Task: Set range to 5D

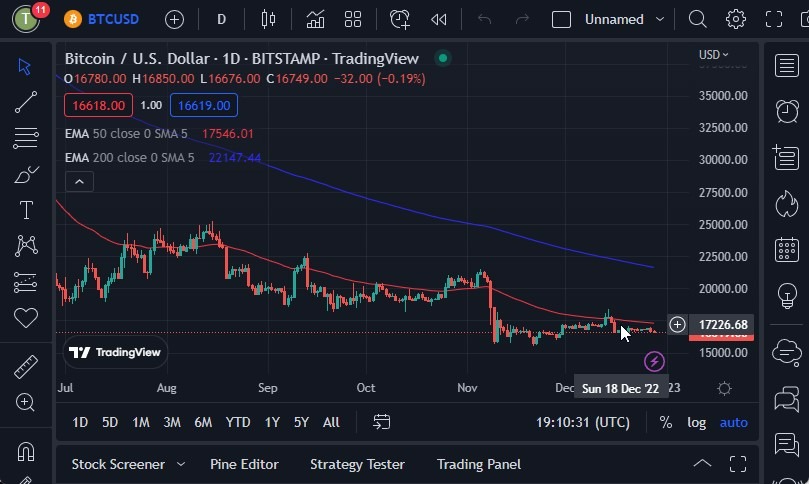Action: coord(110,423)
